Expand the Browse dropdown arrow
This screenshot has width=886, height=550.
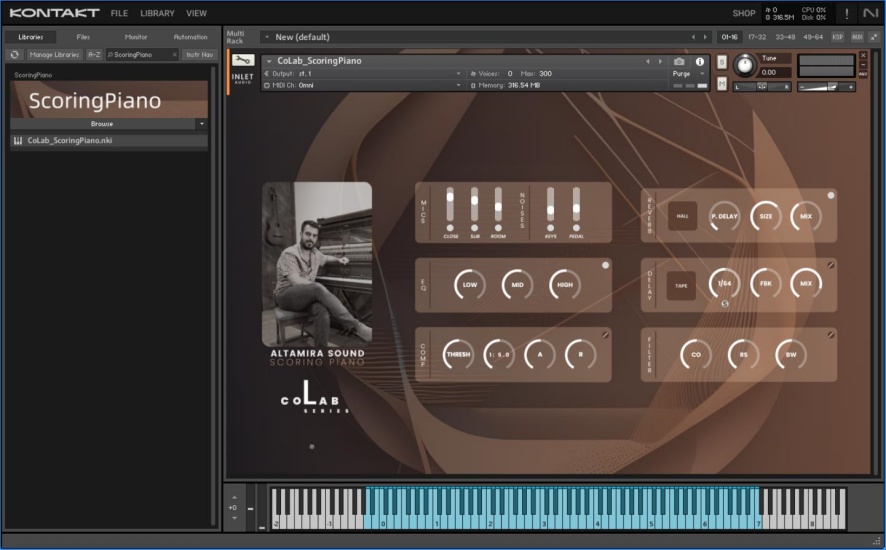(x=202, y=124)
